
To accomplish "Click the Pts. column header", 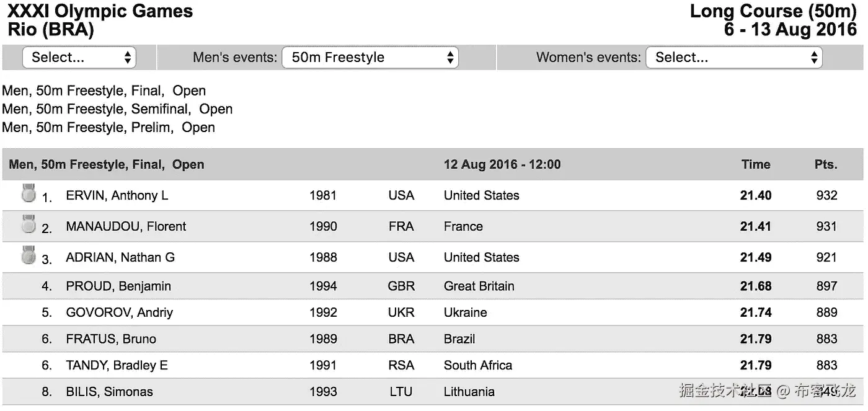I will [x=826, y=165].
